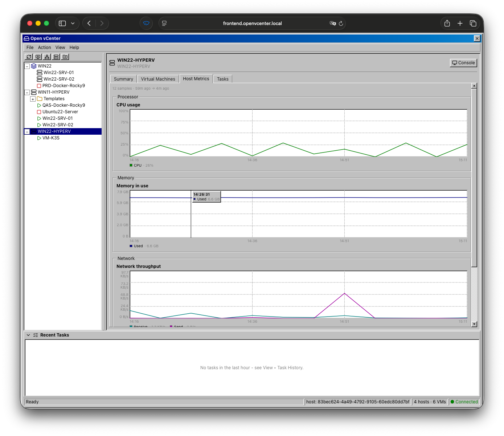
Task: Collapse the WIN11-HYPERV tree node
Action: [x=27, y=92]
